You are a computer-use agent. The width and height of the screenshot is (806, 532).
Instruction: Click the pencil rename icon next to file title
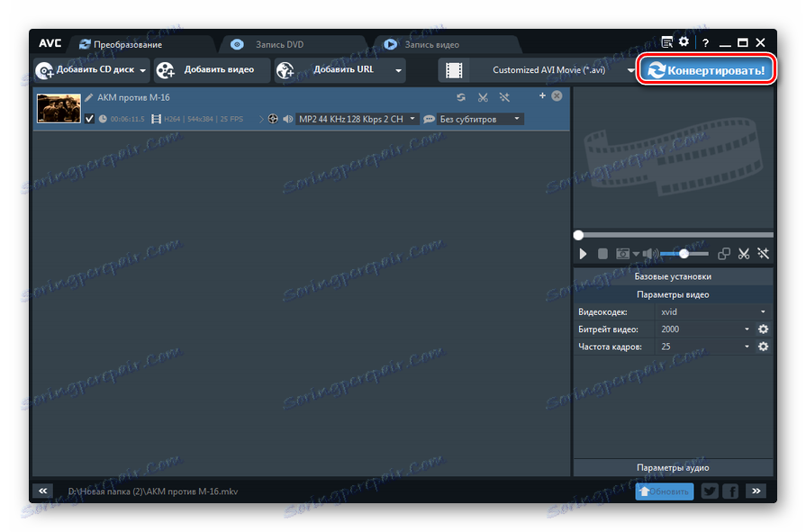89,97
